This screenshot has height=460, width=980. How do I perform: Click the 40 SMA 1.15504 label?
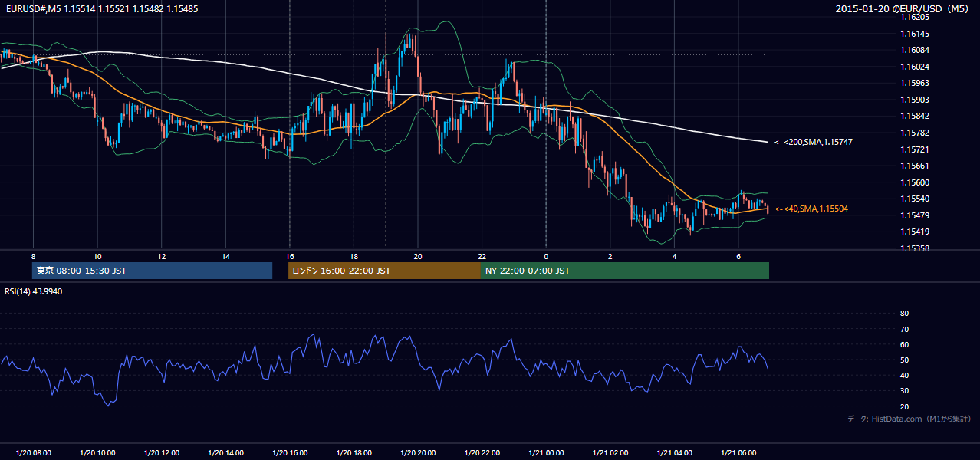pos(811,209)
